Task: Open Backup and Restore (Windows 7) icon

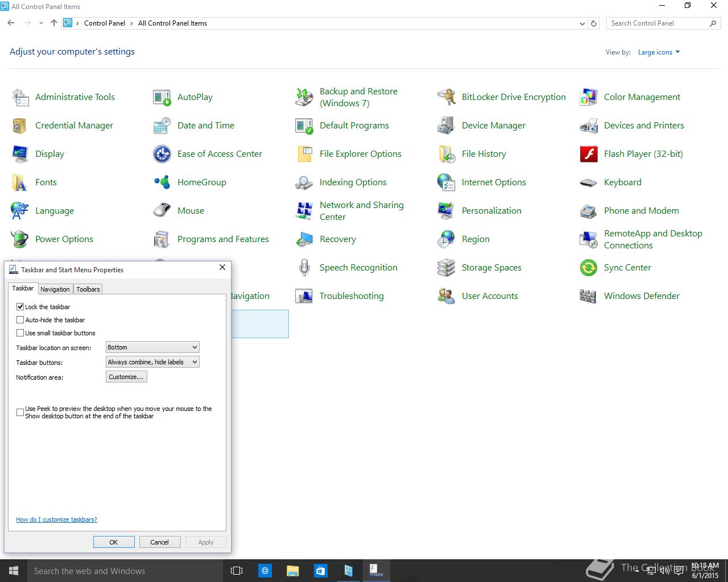Action: 304,97
